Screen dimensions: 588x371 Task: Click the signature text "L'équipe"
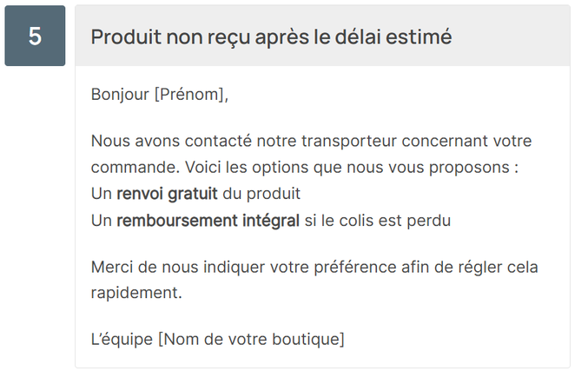click(121, 338)
